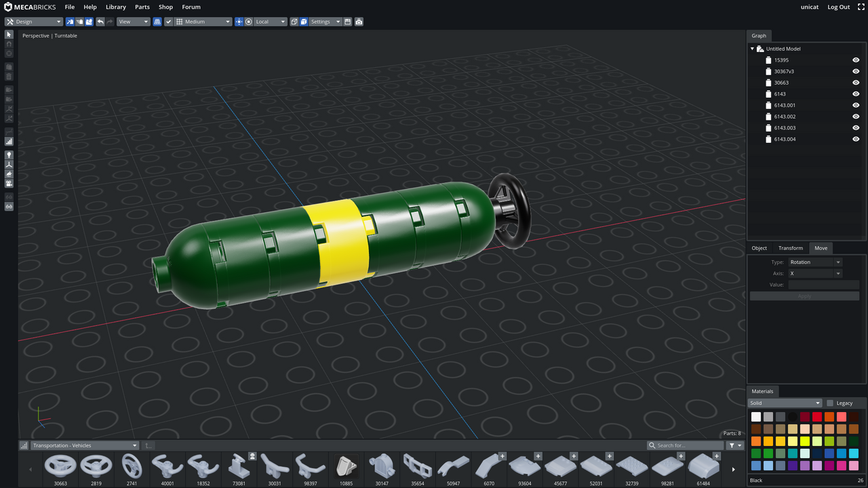This screenshot has width=868, height=488.
Task: Click the parts category grid icon
Action: pyautogui.click(x=24, y=445)
